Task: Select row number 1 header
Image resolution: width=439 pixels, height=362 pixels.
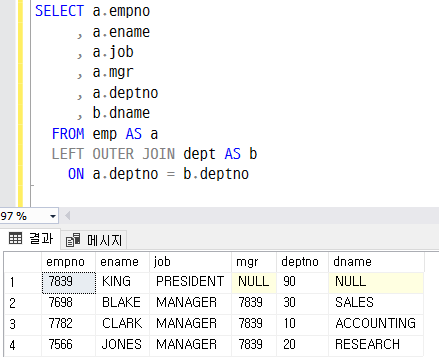Action: pyautogui.click(x=23, y=283)
